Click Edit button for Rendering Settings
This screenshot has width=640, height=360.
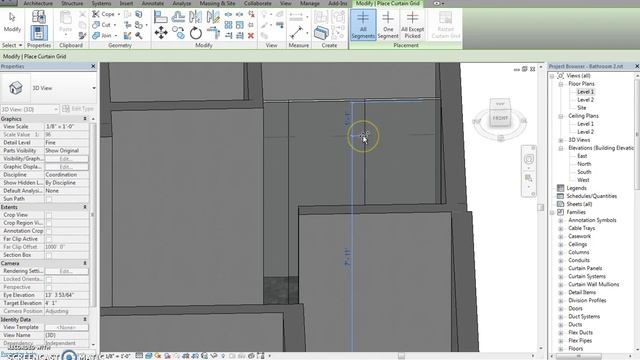[x=66, y=271]
